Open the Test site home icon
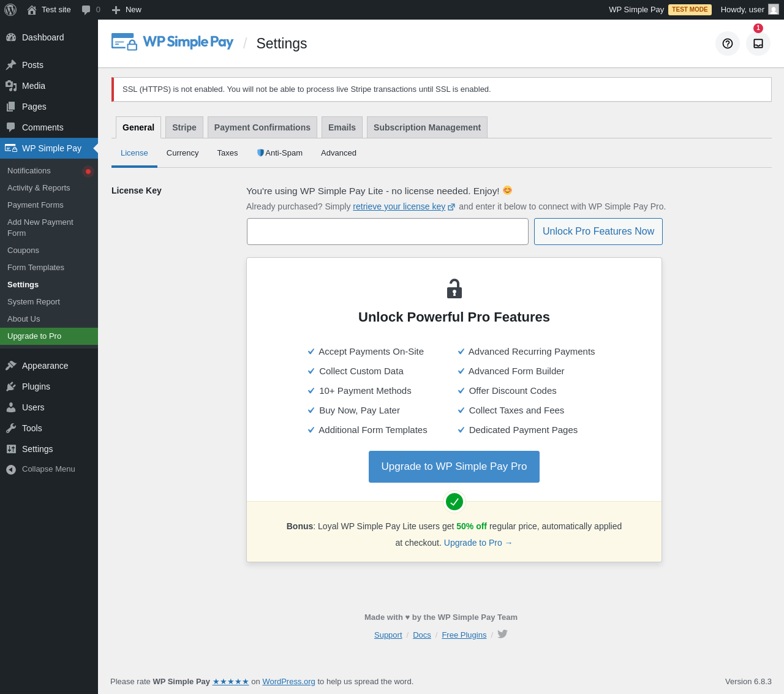 click(x=32, y=10)
